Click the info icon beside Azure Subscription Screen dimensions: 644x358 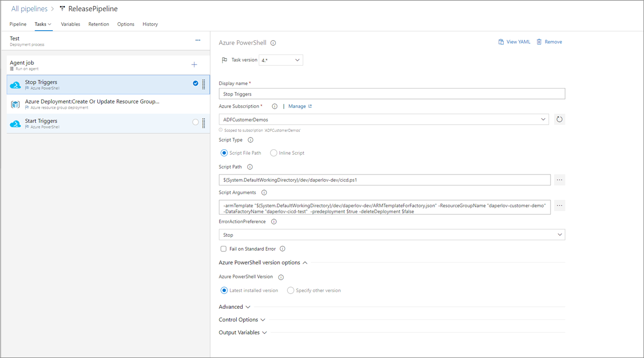[x=274, y=106]
